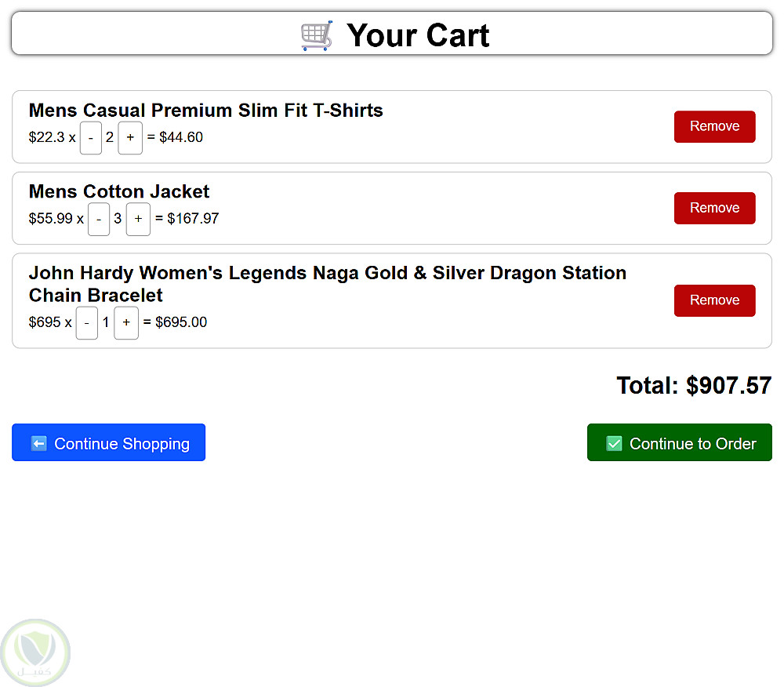Remove Mens Casual Premium Slim Fit T-Shirts

coord(714,126)
